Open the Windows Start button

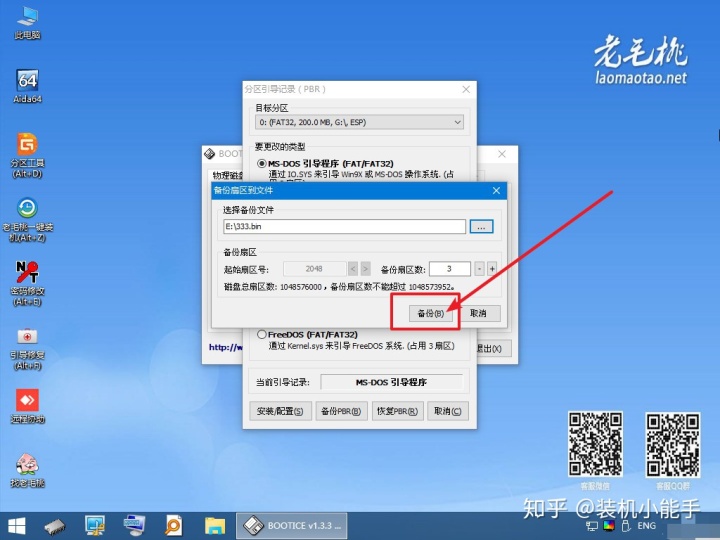[x=17, y=526]
